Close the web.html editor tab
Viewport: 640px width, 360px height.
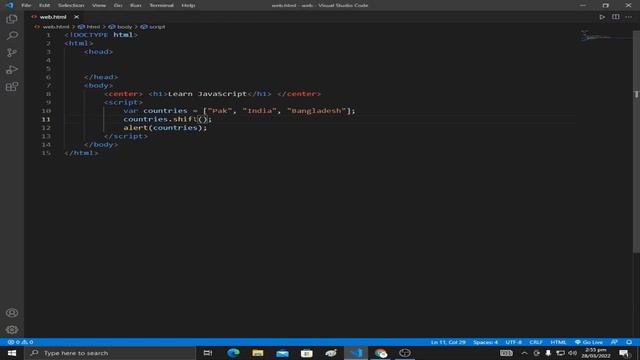76,17
